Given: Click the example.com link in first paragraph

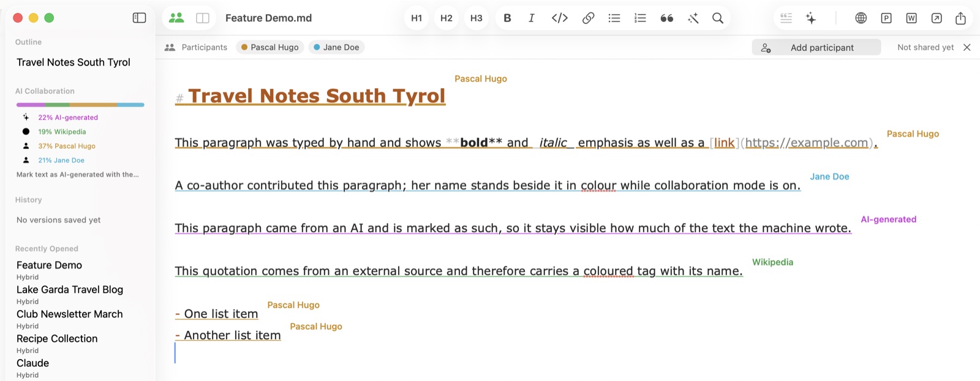Looking at the screenshot, I should (807, 143).
